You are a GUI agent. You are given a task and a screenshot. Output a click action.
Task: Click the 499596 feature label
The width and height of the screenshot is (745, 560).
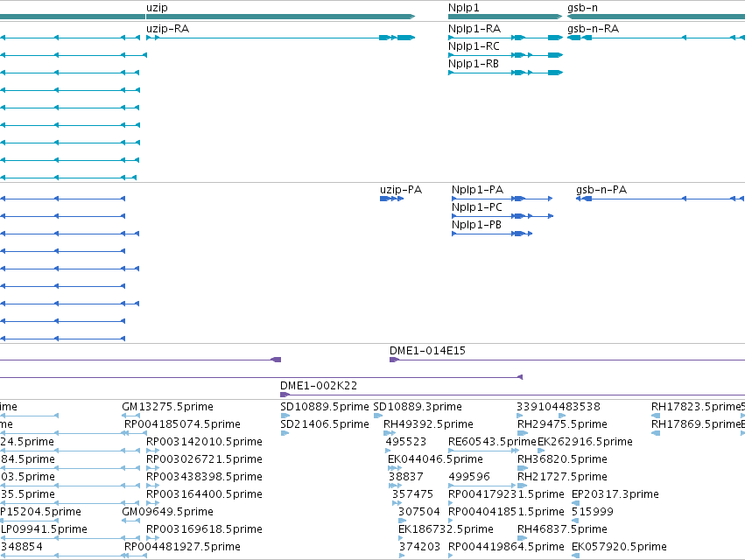[469, 476]
